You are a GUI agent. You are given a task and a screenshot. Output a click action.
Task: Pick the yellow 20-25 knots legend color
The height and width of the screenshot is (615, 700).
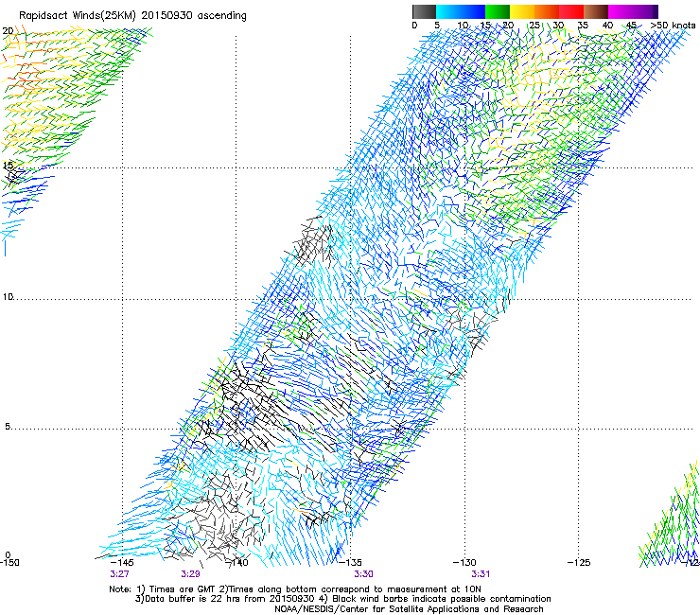522,11
